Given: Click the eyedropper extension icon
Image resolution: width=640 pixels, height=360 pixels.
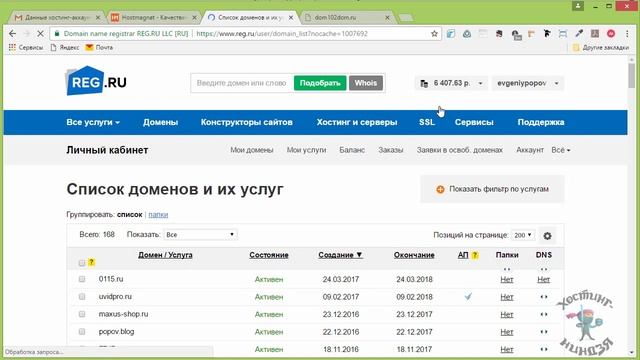Looking at the screenshot, I should point(579,33).
